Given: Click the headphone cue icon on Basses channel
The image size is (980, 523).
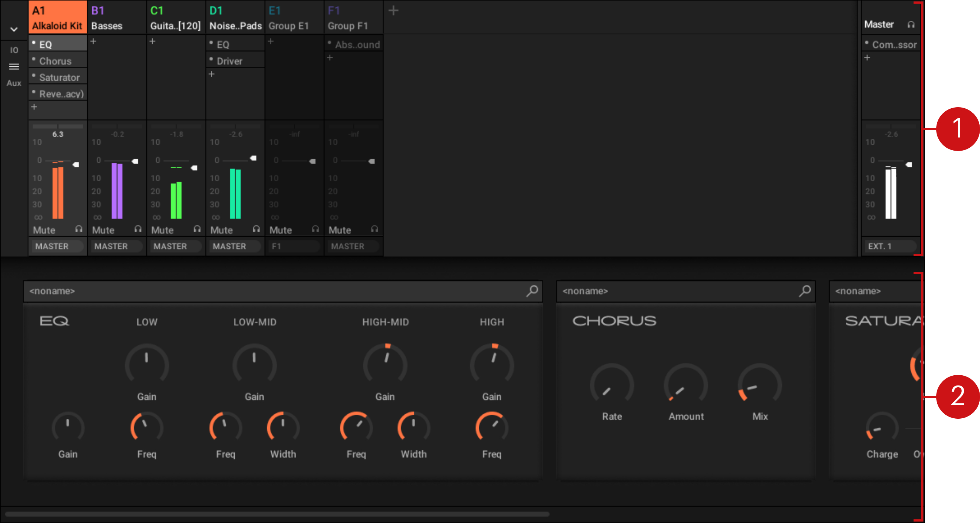Looking at the screenshot, I should point(138,229).
